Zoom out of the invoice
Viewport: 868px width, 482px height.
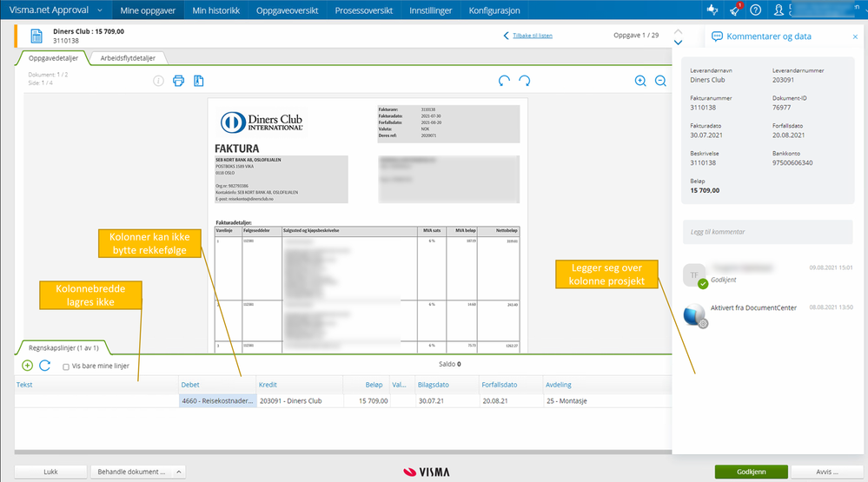click(x=660, y=81)
